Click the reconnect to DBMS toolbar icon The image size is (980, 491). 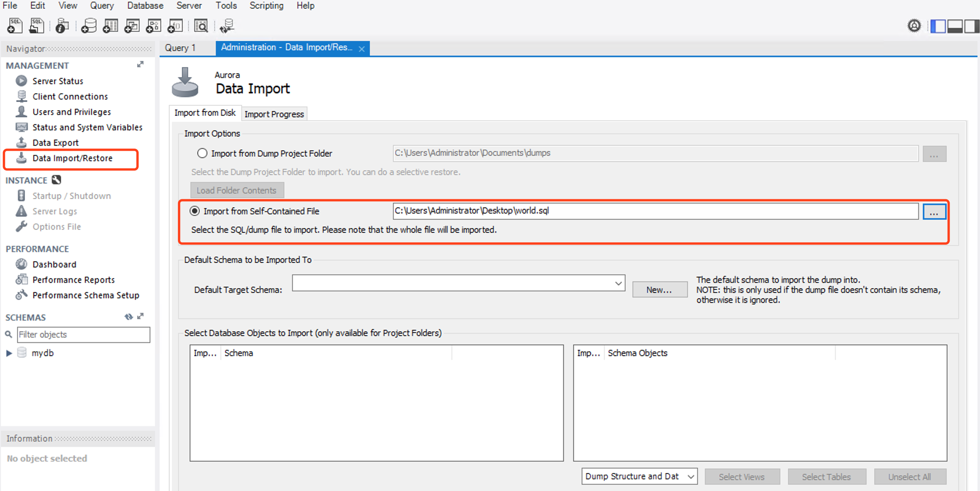pyautogui.click(x=227, y=26)
